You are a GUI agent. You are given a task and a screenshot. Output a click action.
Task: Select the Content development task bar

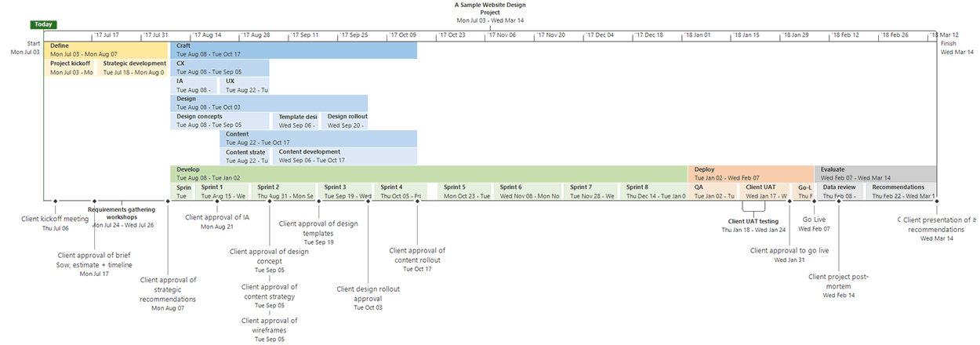[x=345, y=156]
